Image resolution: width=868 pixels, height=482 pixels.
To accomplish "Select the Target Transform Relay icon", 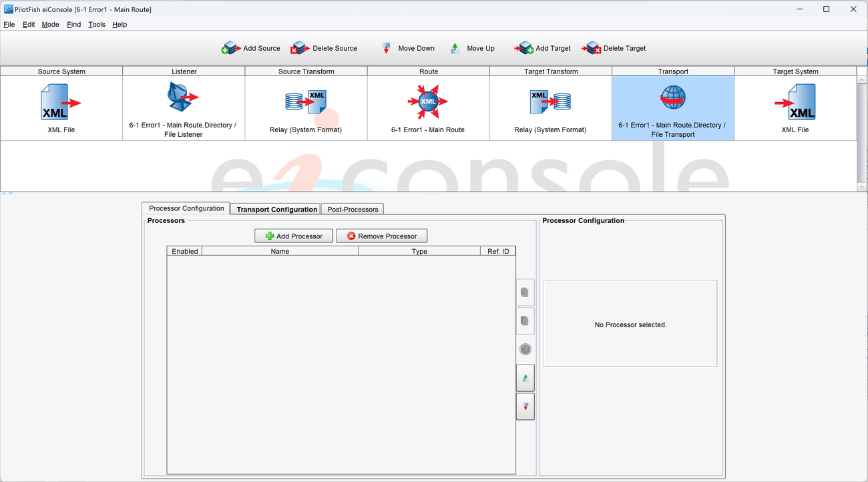I will coord(551,102).
